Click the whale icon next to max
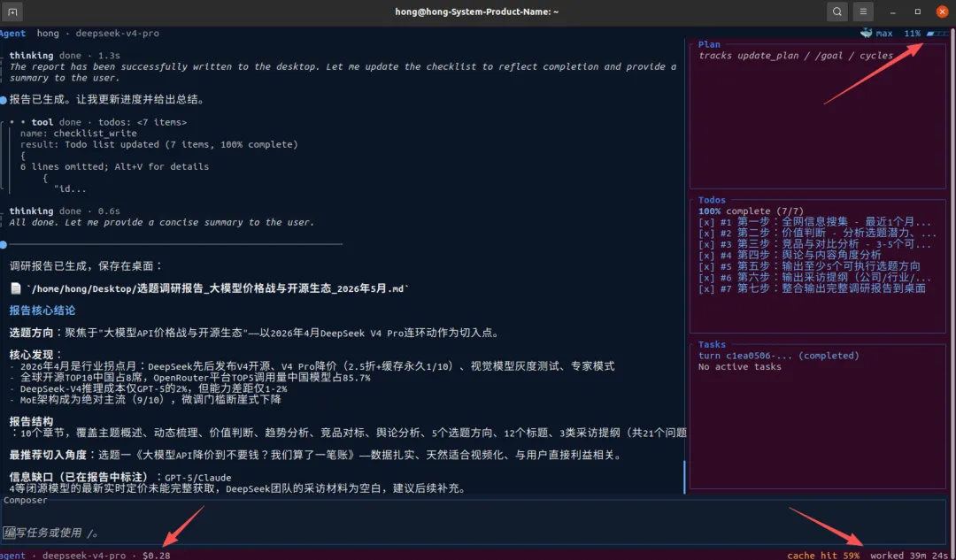This screenshot has height=560, width=956. [x=866, y=34]
